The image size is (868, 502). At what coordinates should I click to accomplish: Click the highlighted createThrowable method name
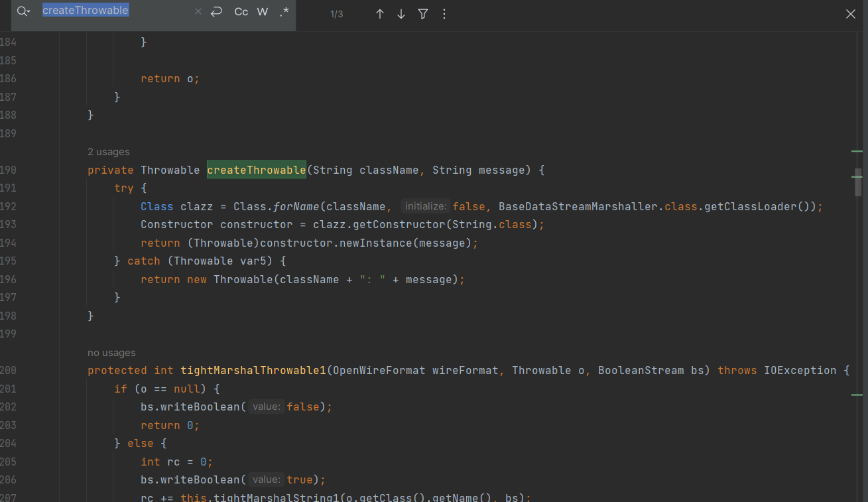pyautogui.click(x=257, y=170)
